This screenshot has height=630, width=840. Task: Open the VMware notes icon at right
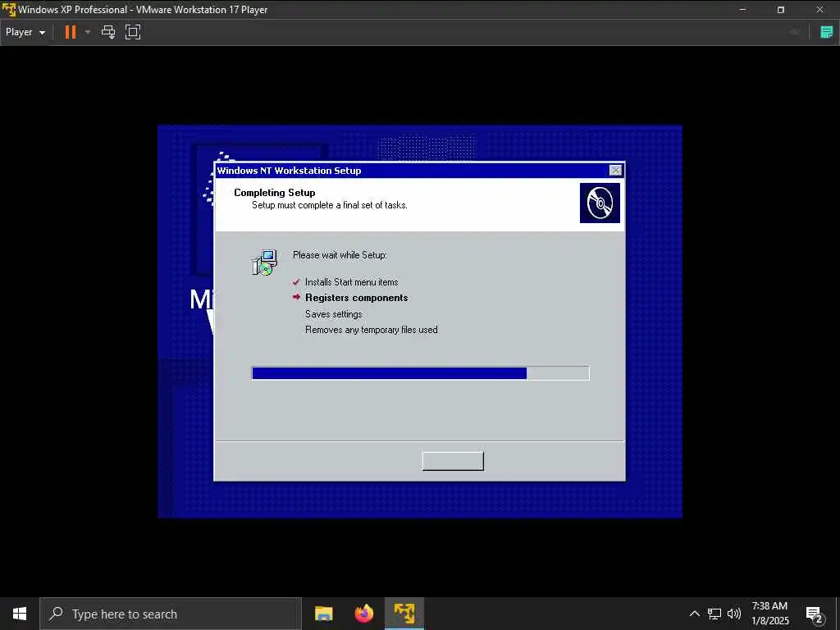pos(827,32)
